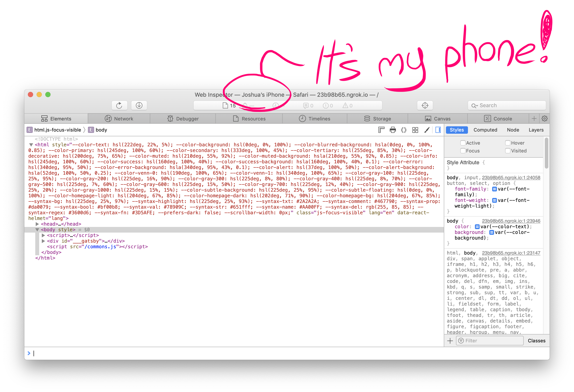Open the Console tab
The width and height of the screenshot is (574, 392).
tap(498, 118)
